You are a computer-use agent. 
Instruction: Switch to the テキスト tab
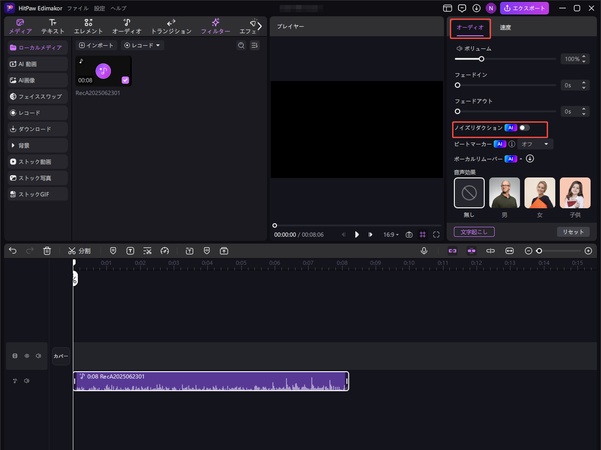click(x=53, y=26)
